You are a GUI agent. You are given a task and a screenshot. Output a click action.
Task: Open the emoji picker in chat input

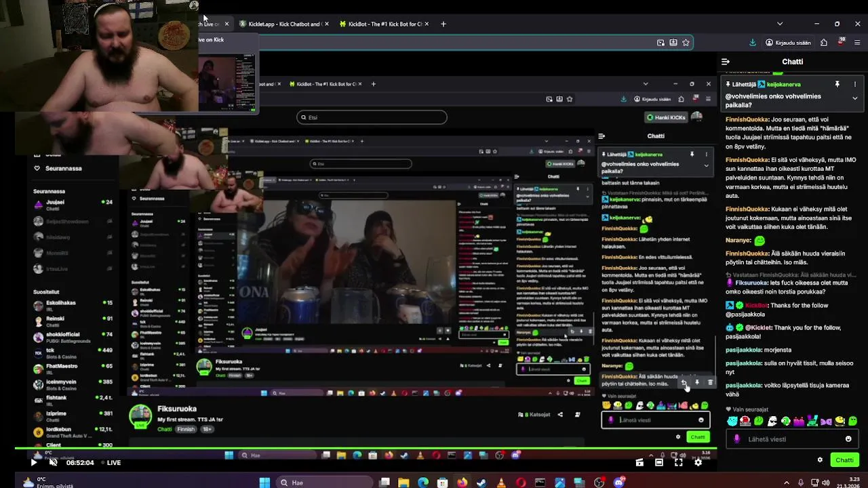(x=848, y=439)
